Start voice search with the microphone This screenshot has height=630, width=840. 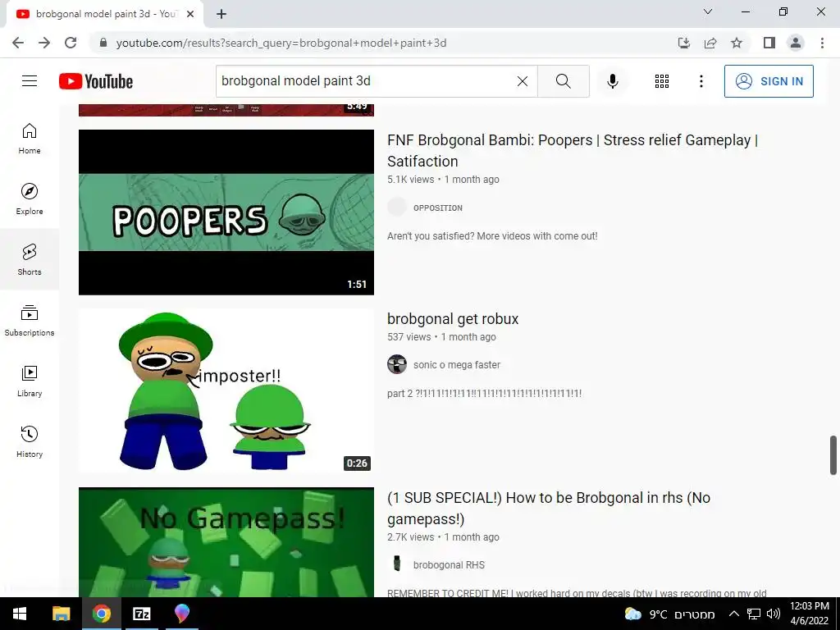612,81
